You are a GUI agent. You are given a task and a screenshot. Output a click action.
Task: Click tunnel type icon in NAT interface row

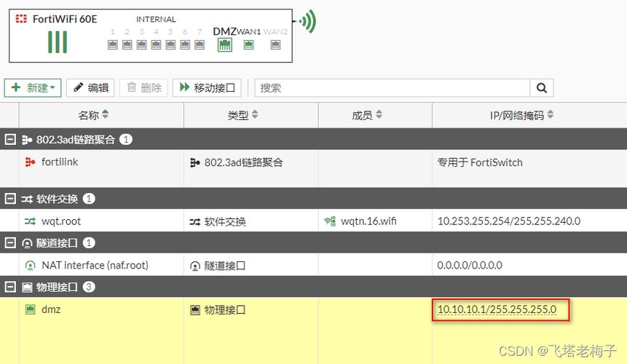(194, 266)
